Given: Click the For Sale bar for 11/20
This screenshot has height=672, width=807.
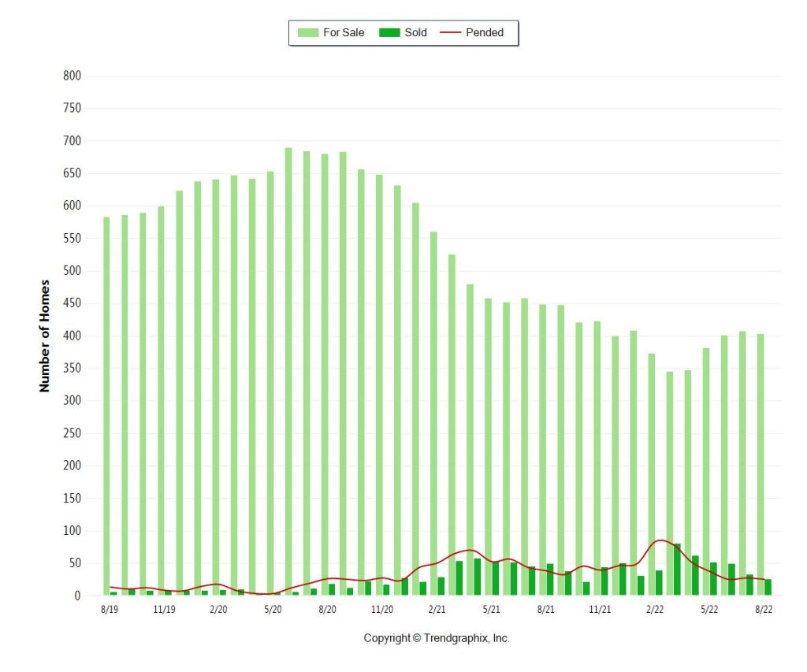Looking at the screenshot, I should [379, 385].
